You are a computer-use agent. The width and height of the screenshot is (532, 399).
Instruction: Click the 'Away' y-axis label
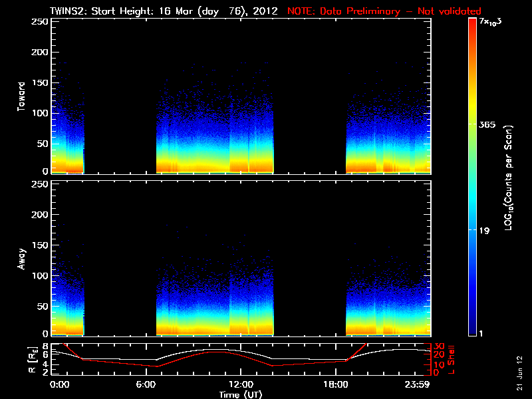point(21,259)
